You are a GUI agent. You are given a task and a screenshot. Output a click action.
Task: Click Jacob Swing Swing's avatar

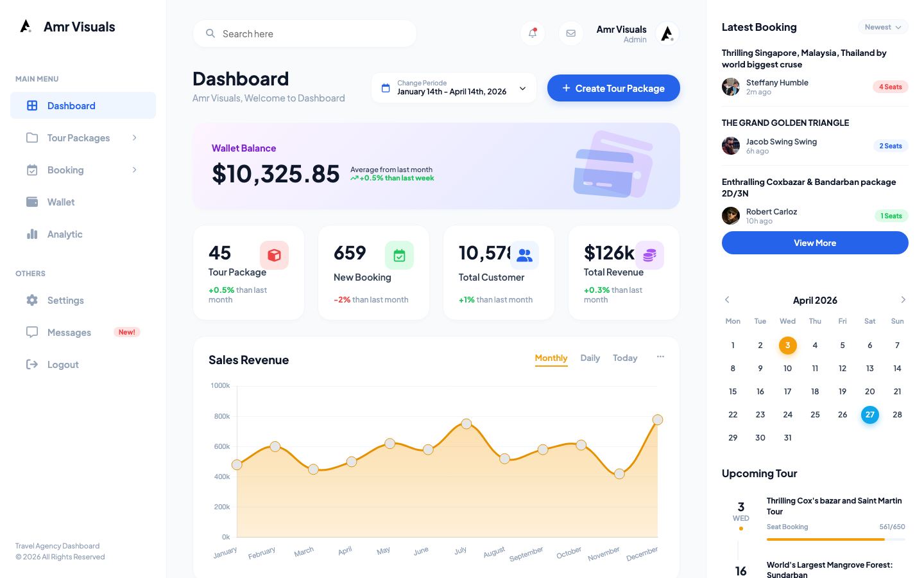click(731, 146)
